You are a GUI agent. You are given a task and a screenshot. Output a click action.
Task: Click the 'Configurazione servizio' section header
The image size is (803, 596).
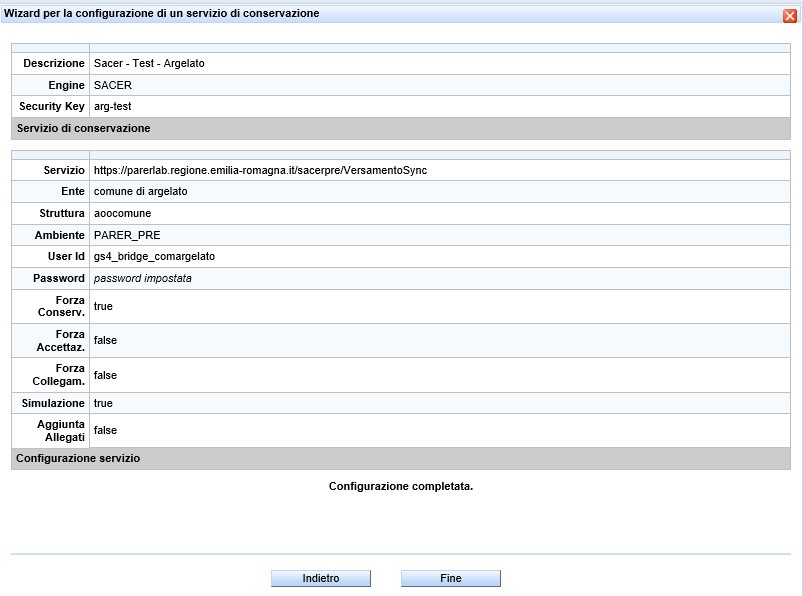79,458
